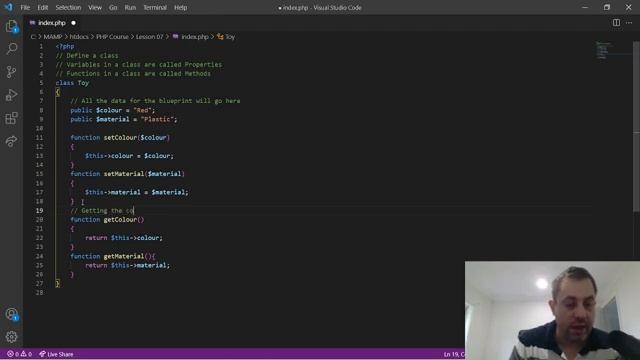The height and width of the screenshot is (360, 640).
Task: Click the htdocs breadcrumb segment
Action: click(x=79, y=37)
